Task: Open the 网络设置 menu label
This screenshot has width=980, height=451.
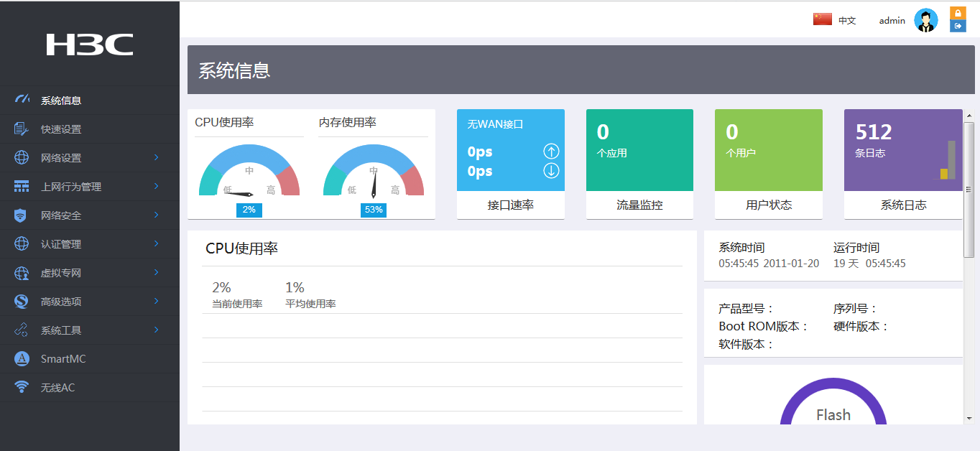Action: tap(61, 158)
